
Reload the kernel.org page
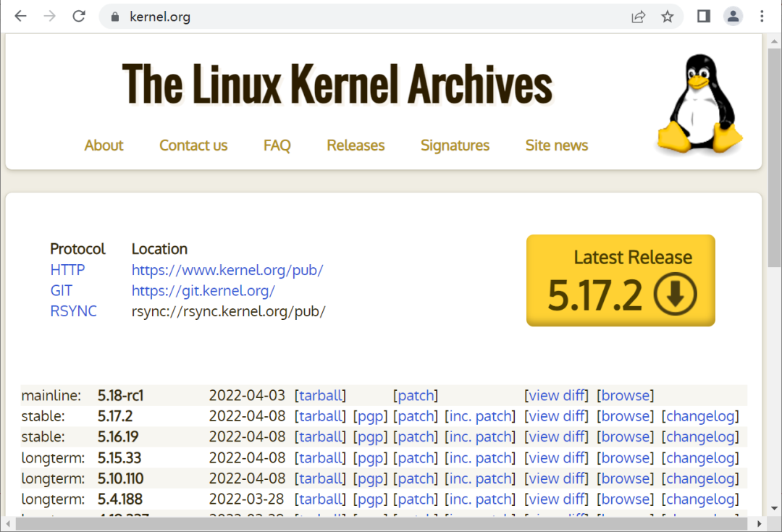click(79, 16)
